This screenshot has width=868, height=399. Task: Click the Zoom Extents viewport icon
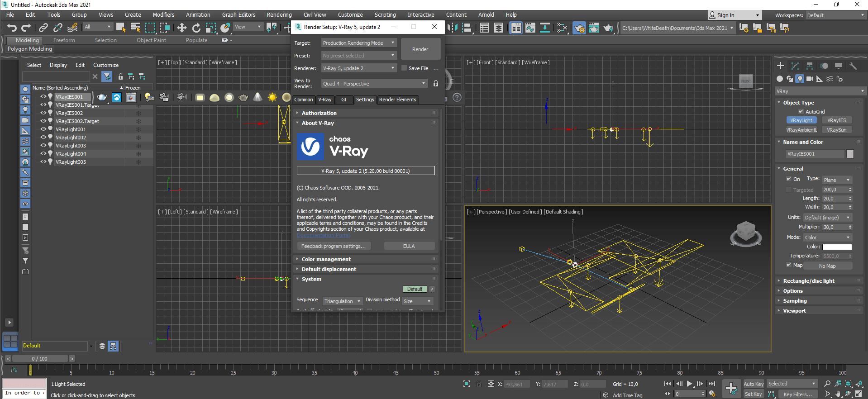[x=848, y=384]
